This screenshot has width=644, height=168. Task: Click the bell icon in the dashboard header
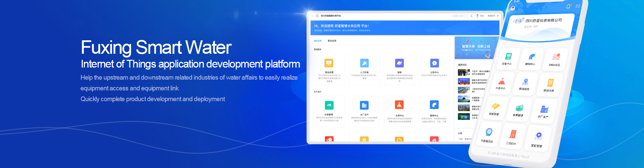pyautogui.click(x=472, y=16)
